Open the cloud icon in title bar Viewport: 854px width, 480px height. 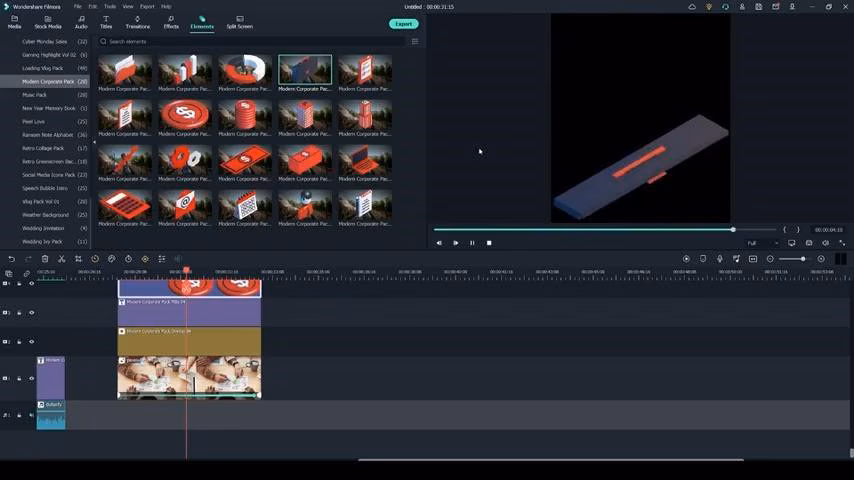692,7
